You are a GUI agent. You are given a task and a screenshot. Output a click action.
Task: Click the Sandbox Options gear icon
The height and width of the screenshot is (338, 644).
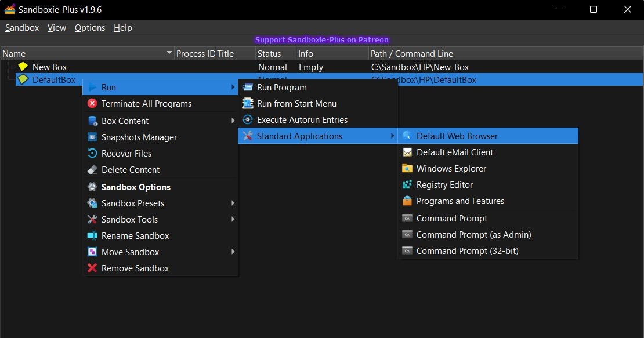point(92,187)
